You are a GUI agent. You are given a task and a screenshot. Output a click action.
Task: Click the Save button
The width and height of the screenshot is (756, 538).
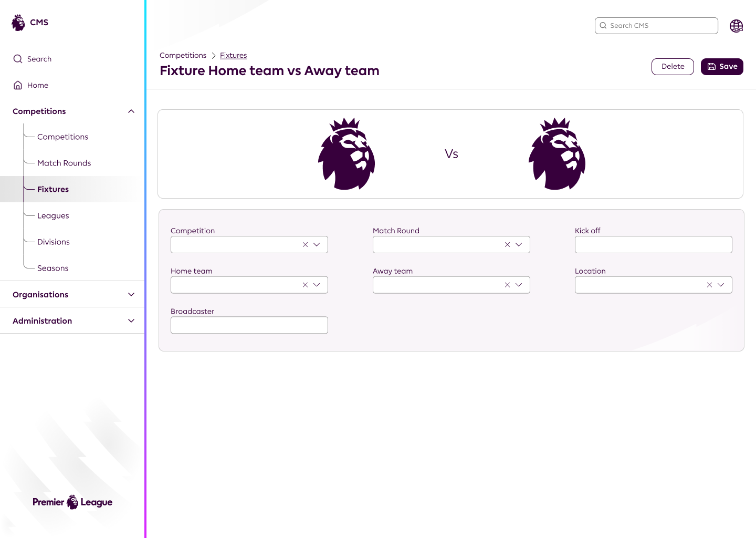coord(722,67)
